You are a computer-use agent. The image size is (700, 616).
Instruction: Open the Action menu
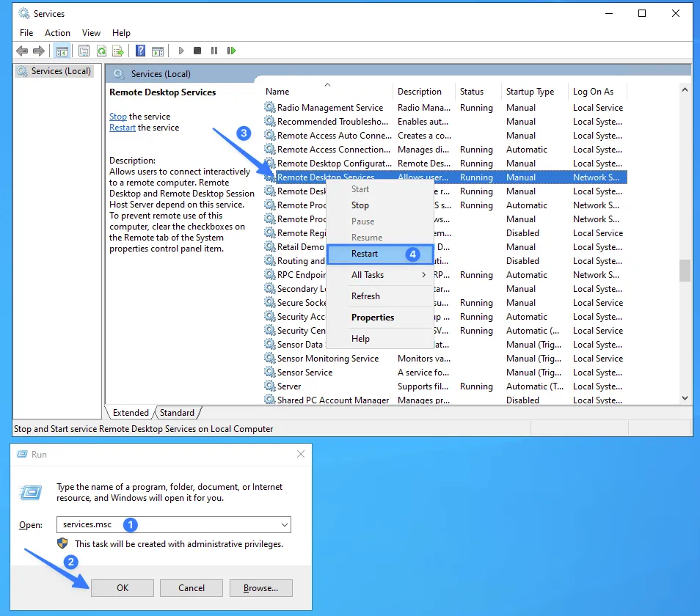pyautogui.click(x=57, y=32)
